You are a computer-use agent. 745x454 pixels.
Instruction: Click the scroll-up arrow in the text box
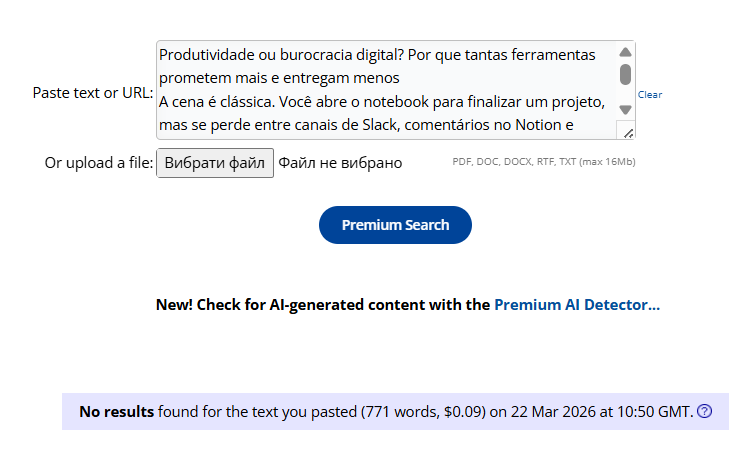[625, 53]
